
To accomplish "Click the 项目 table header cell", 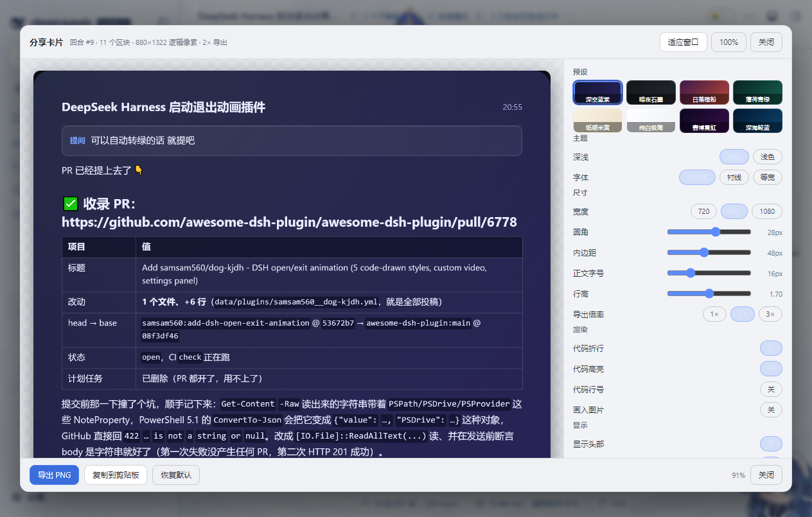I will (98, 247).
